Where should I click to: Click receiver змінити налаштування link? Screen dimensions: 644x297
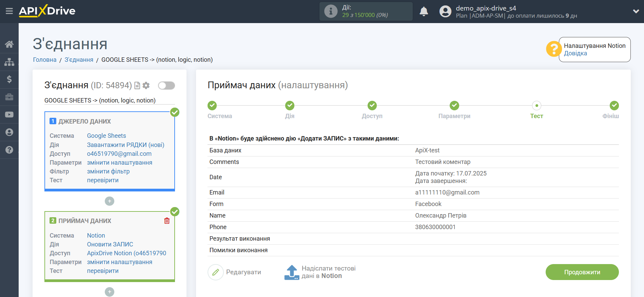[x=120, y=262]
